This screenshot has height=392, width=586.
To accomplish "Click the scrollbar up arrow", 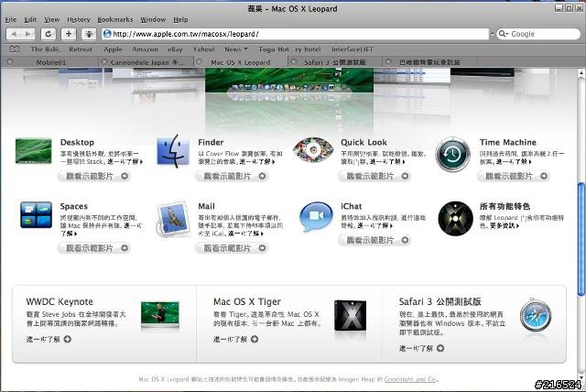I will [x=581, y=73].
